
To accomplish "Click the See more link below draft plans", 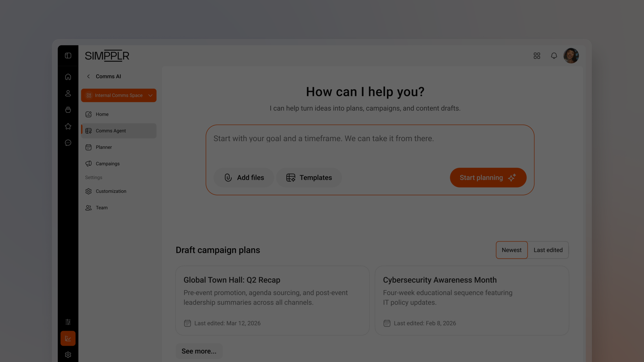I will click(x=199, y=351).
